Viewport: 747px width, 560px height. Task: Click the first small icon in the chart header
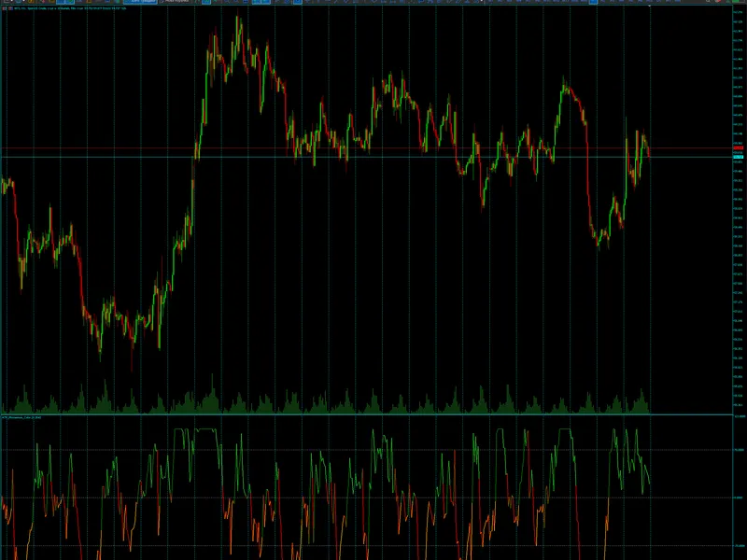click(5, 8)
